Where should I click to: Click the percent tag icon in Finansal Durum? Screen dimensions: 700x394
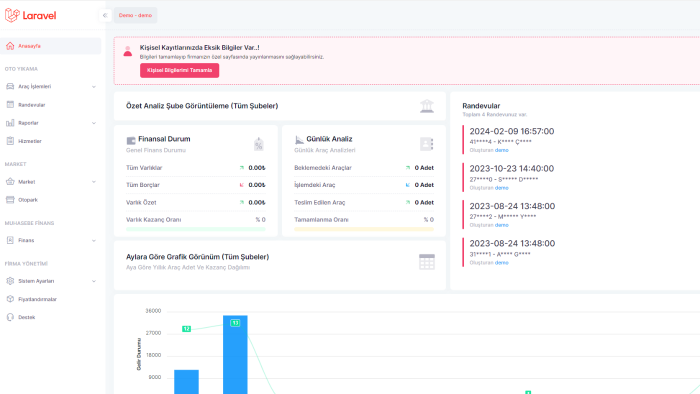pyautogui.click(x=258, y=144)
